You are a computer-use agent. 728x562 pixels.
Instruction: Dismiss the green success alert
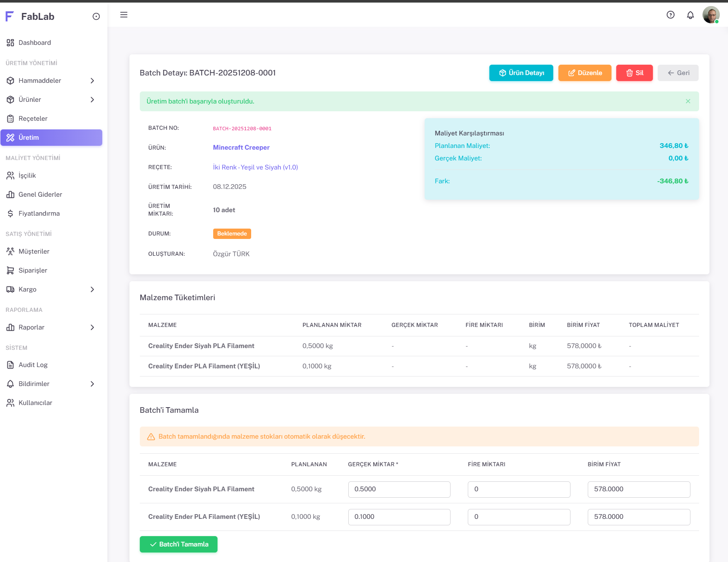pos(688,101)
